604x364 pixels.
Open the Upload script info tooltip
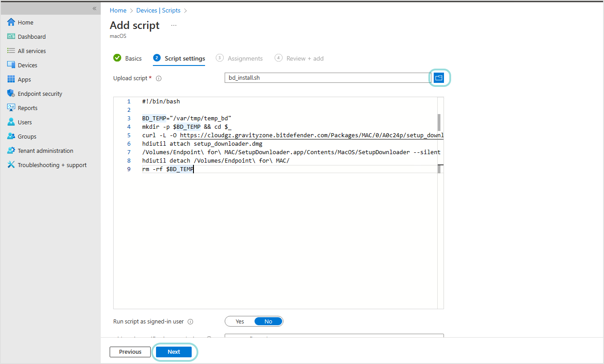pyautogui.click(x=159, y=78)
